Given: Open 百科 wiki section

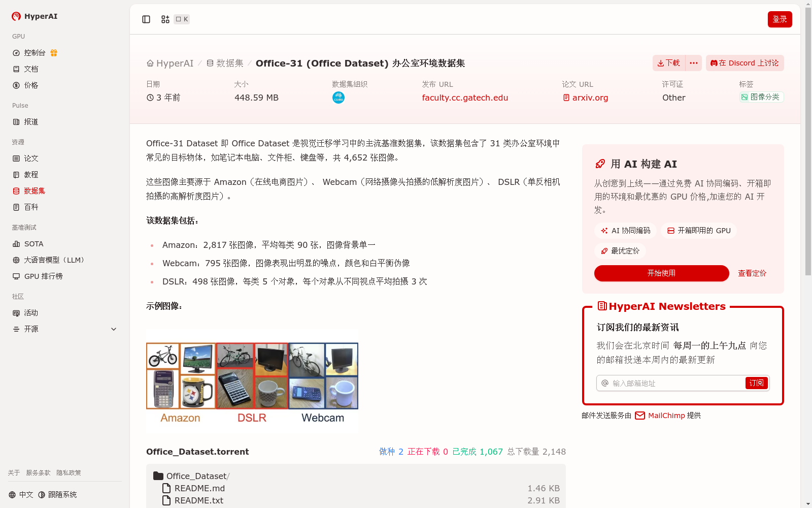Looking at the screenshot, I should (31, 207).
